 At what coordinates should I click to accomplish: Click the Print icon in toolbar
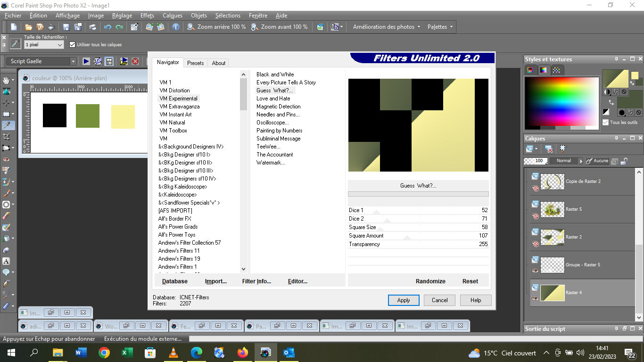click(x=93, y=27)
